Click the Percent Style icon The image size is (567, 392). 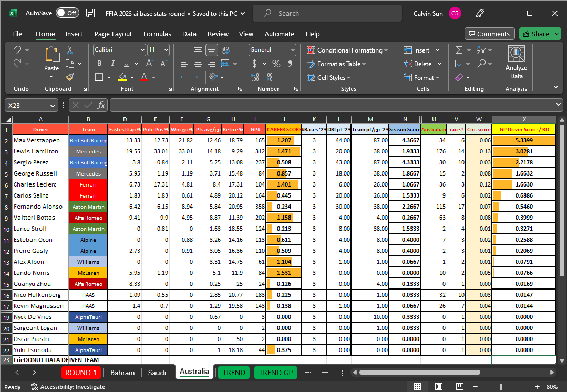[276, 64]
